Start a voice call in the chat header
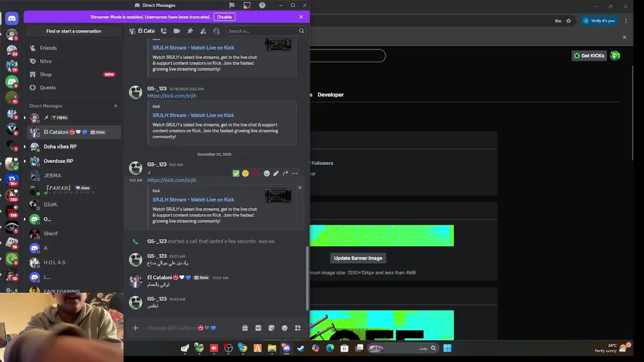Screen dimensions: 644x362 pos(164,31)
